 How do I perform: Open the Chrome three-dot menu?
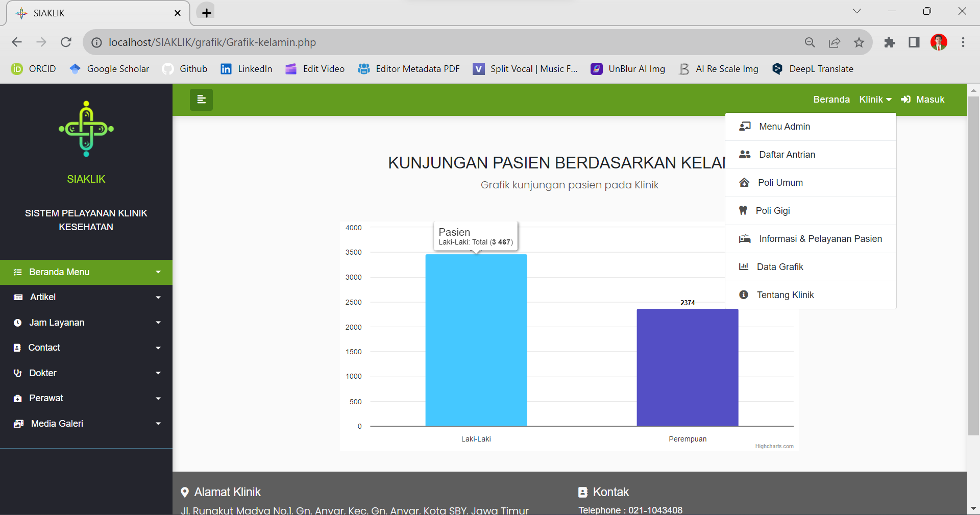[963, 42]
